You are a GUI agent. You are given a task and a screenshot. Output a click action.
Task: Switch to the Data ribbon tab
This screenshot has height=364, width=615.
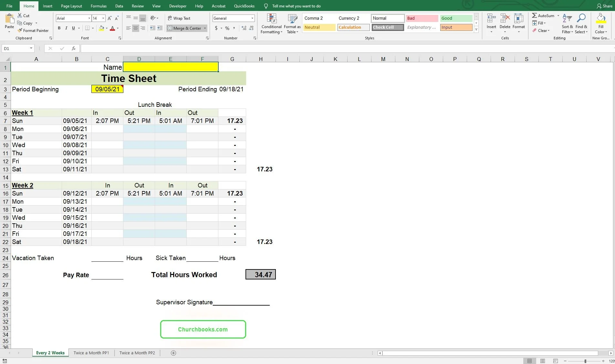tap(119, 6)
